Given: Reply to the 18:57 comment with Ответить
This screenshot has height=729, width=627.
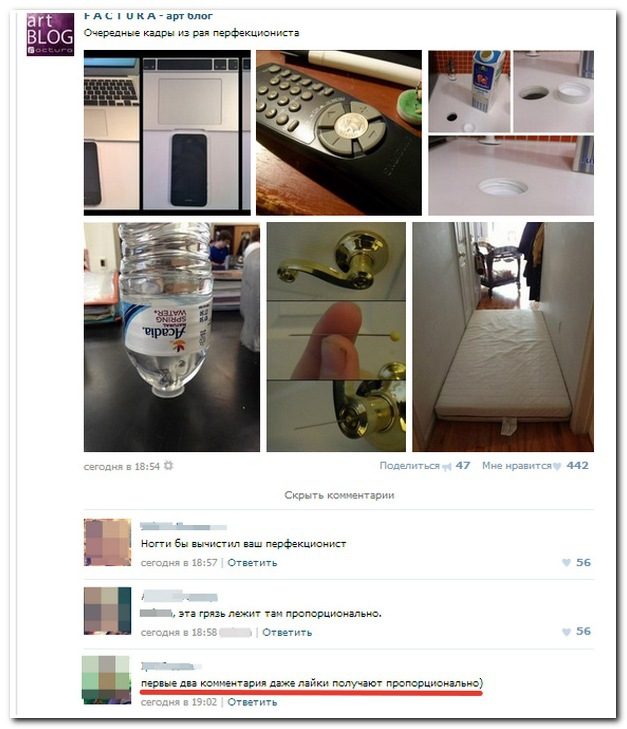Looking at the screenshot, I should pos(252,563).
